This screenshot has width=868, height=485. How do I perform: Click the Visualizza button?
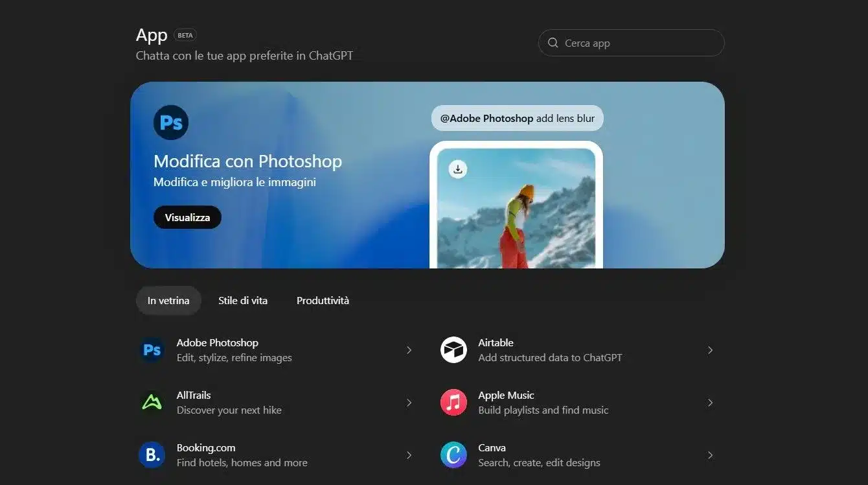(187, 217)
